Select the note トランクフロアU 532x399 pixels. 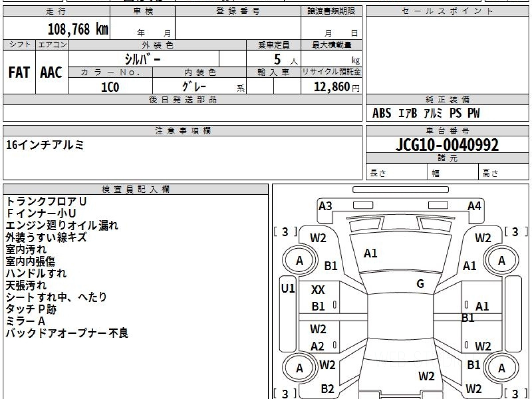click(46, 201)
